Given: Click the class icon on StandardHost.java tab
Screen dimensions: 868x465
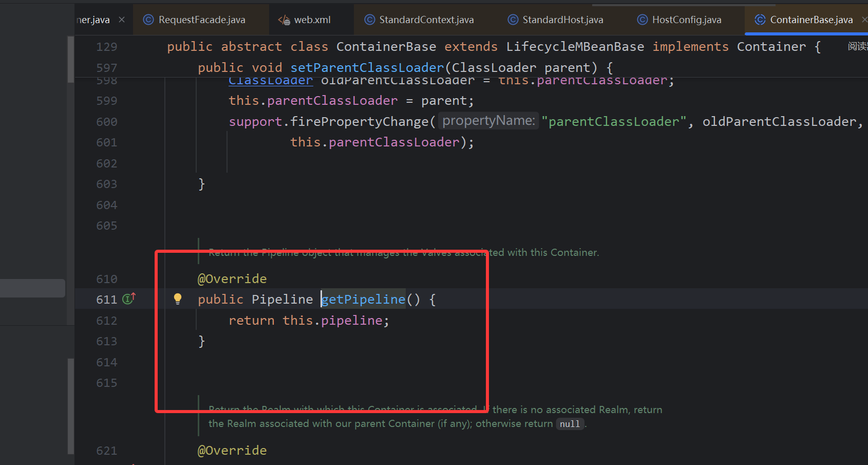Looking at the screenshot, I should (513, 20).
